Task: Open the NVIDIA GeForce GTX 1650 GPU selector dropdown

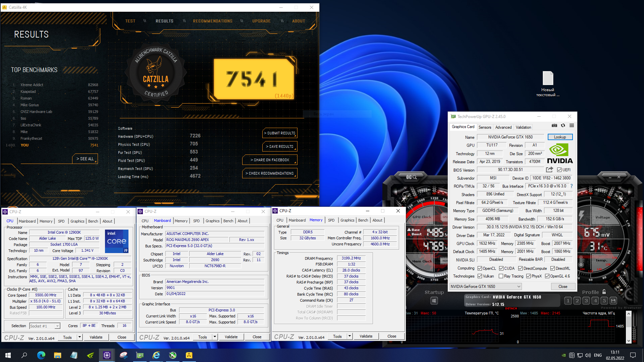Action: tap(485, 287)
